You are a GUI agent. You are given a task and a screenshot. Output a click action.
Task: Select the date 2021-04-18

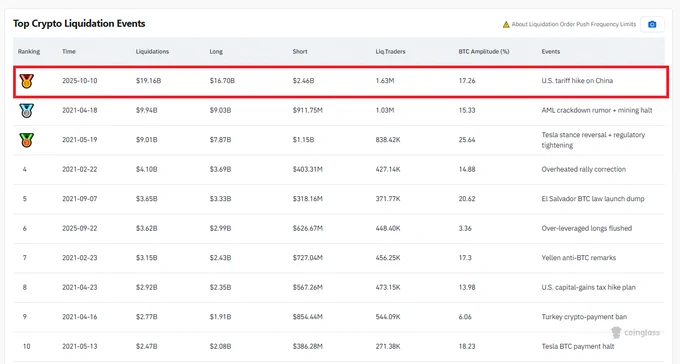click(x=79, y=110)
